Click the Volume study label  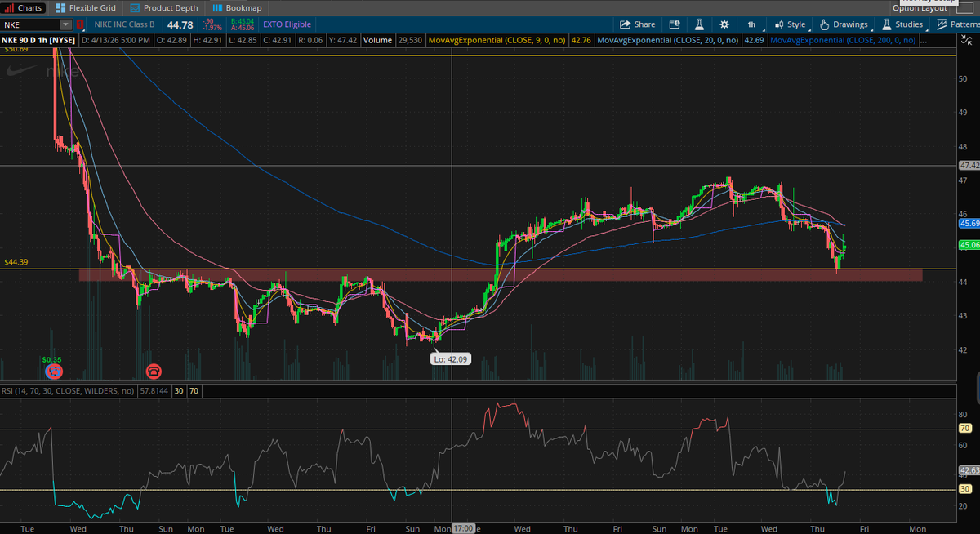click(x=378, y=39)
